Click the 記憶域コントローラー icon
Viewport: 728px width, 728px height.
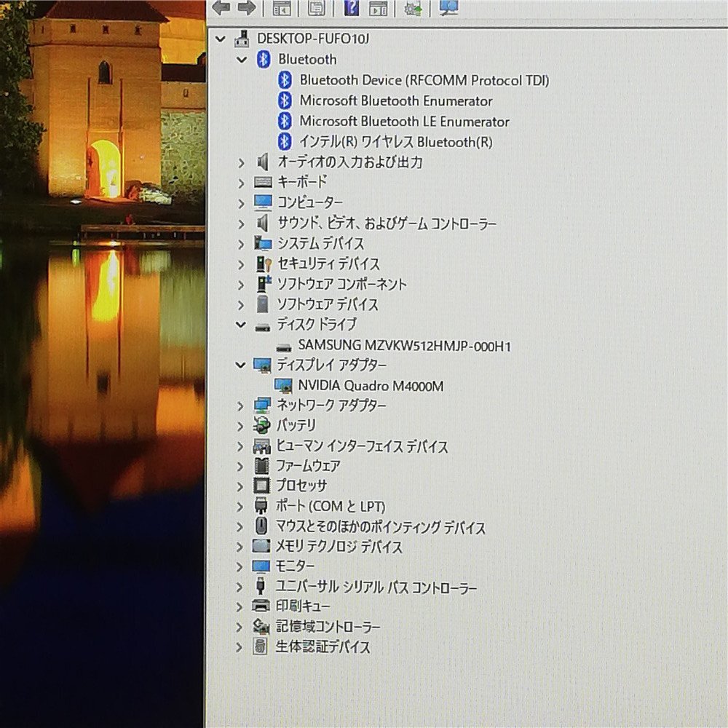point(261,627)
